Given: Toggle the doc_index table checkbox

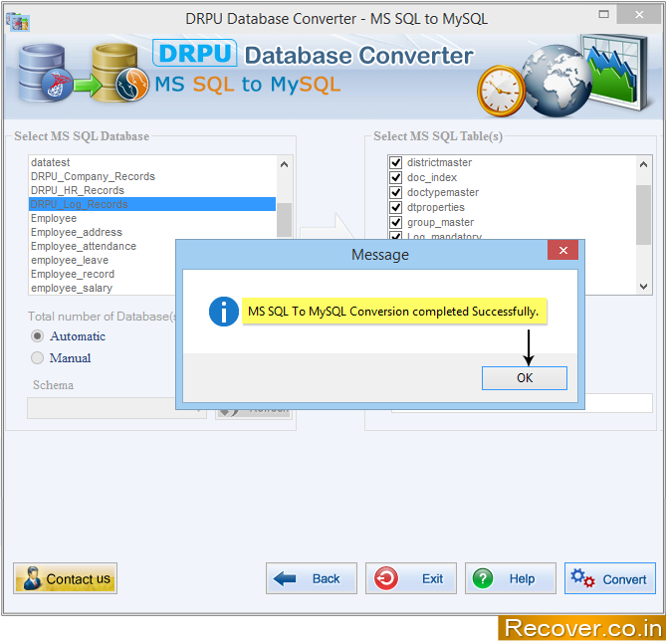Looking at the screenshot, I should [x=395, y=177].
